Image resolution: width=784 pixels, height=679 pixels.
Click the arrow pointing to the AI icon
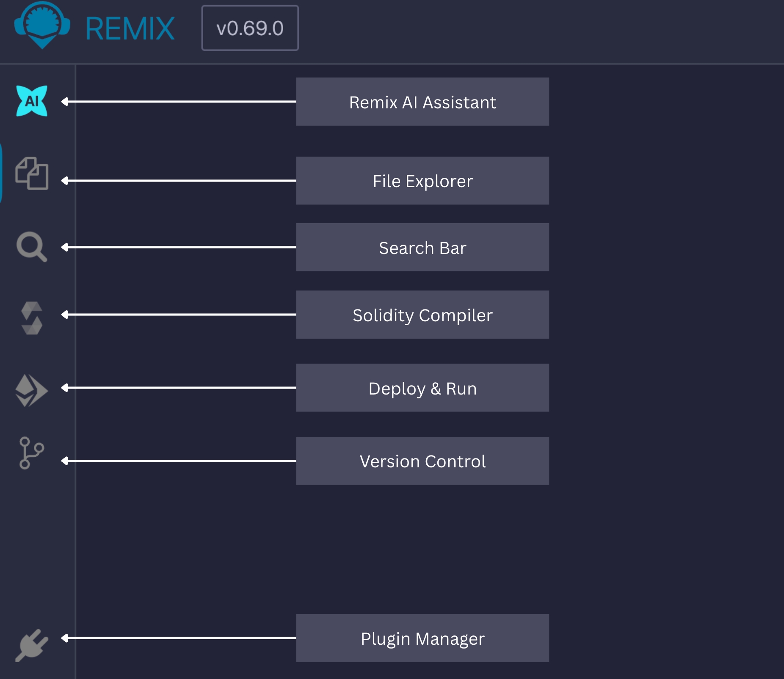[x=178, y=102]
